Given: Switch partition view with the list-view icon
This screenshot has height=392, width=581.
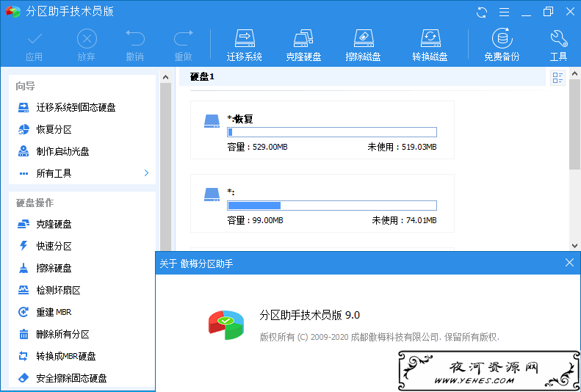Looking at the screenshot, I should [557, 78].
